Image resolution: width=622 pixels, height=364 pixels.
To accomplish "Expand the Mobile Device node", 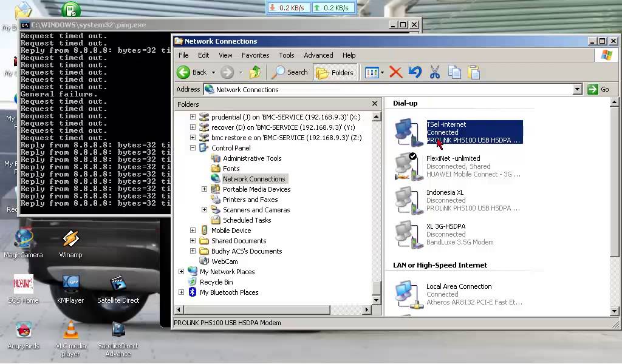I will 193,230.
